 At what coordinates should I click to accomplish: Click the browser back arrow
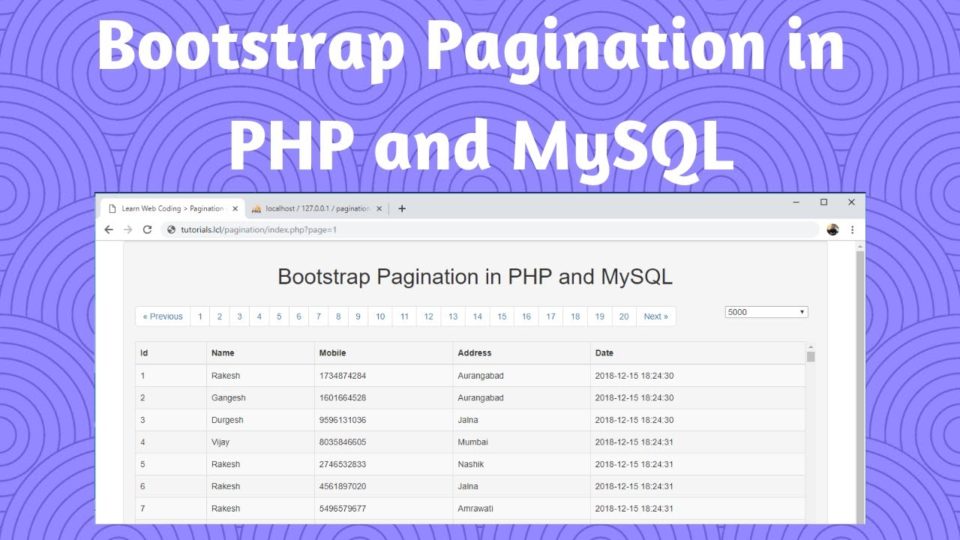(x=109, y=230)
